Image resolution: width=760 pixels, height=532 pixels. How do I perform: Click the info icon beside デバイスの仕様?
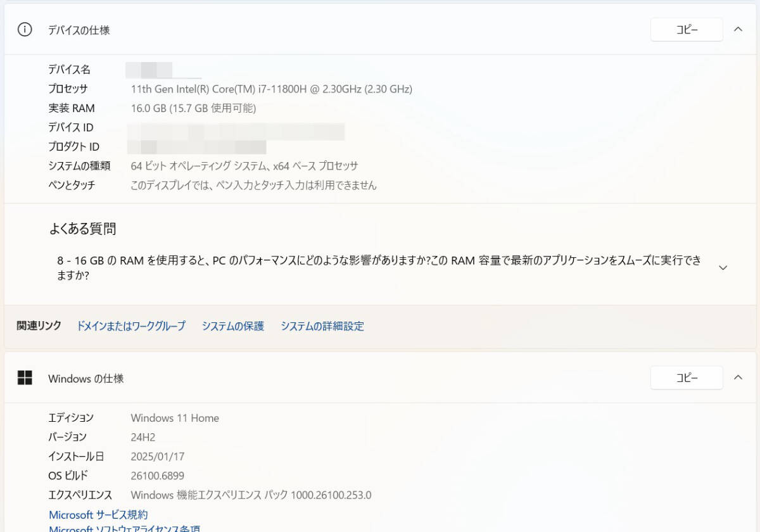25,30
